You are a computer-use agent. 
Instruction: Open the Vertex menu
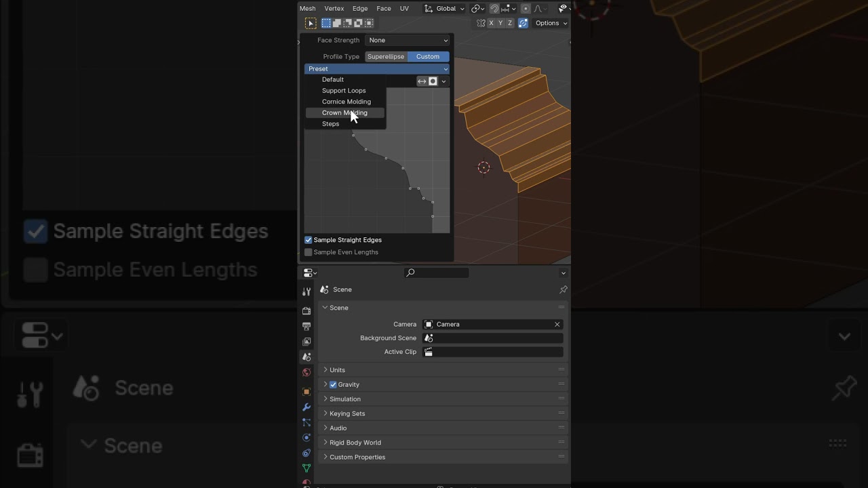(x=334, y=8)
